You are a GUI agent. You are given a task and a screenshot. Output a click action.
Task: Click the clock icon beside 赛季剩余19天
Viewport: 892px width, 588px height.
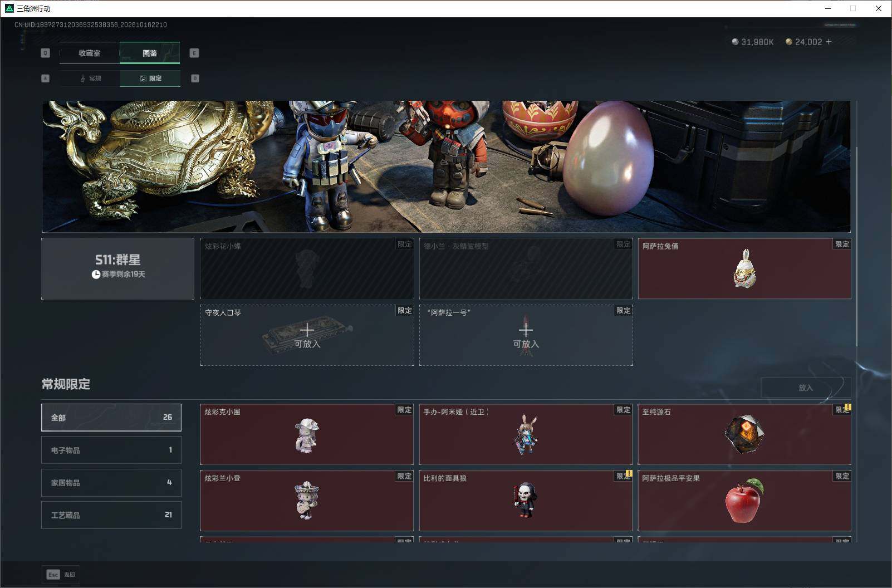coord(96,275)
